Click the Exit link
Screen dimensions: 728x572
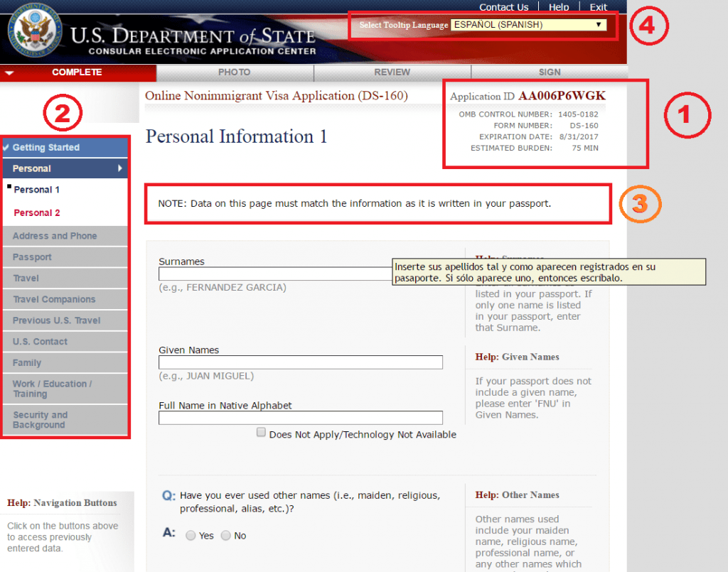pos(598,7)
